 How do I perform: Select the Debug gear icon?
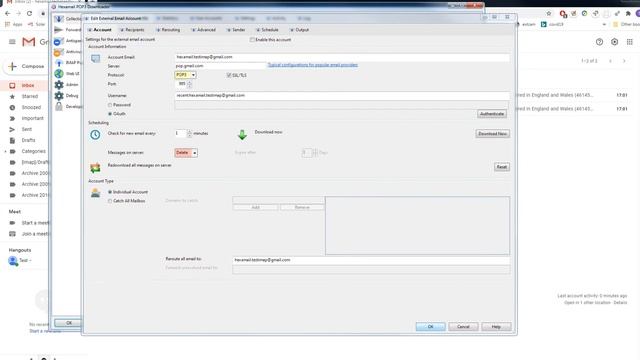59,96
